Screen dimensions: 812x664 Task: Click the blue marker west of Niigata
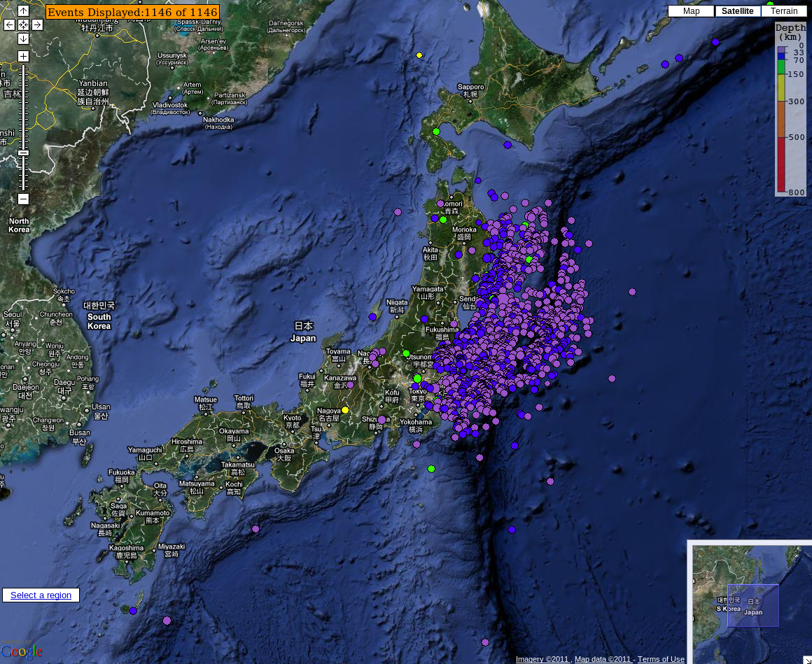coord(372,317)
